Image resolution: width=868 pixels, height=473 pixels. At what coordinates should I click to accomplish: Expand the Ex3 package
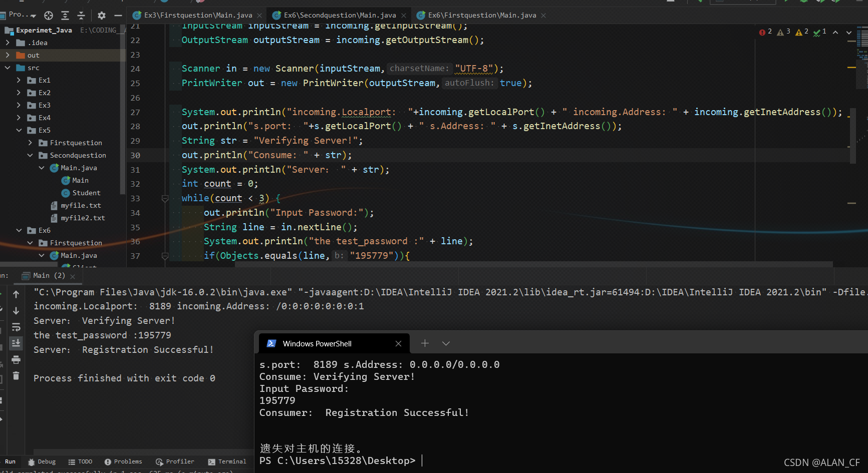point(19,105)
